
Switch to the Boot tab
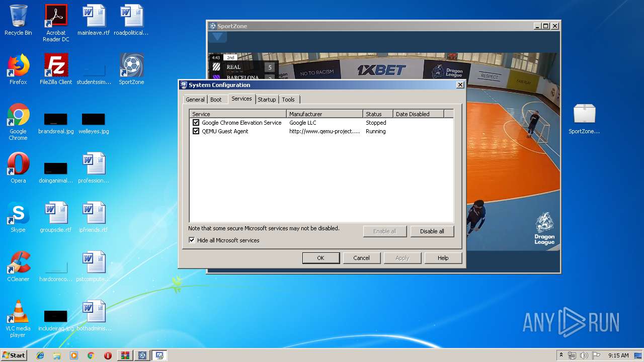(x=216, y=100)
